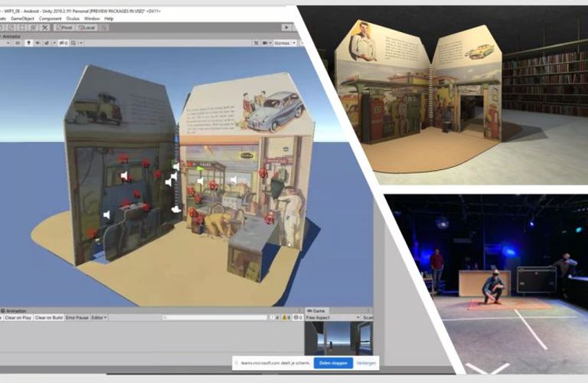Click Delen stoppen to stop sharing
This screenshot has width=588, height=383.
[333, 363]
